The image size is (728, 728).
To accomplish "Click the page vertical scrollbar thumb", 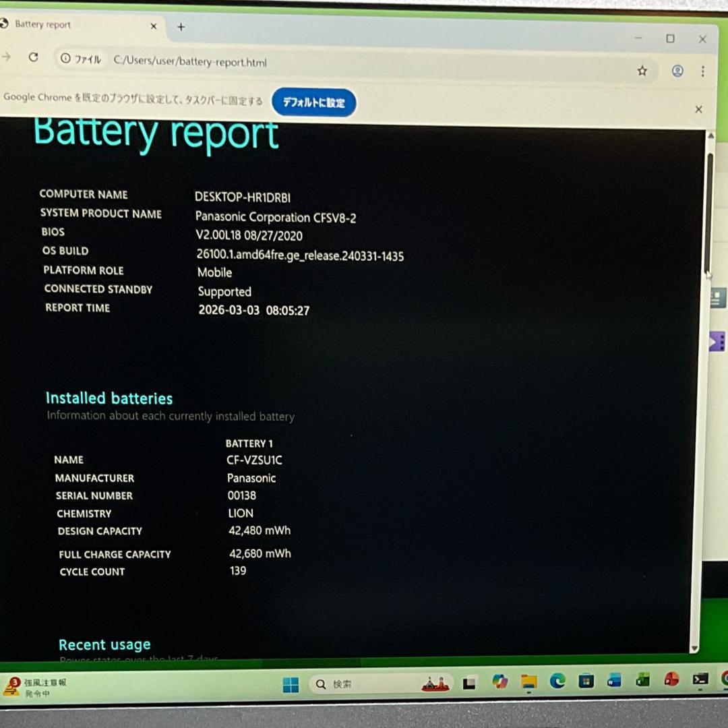I will [709, 212].
